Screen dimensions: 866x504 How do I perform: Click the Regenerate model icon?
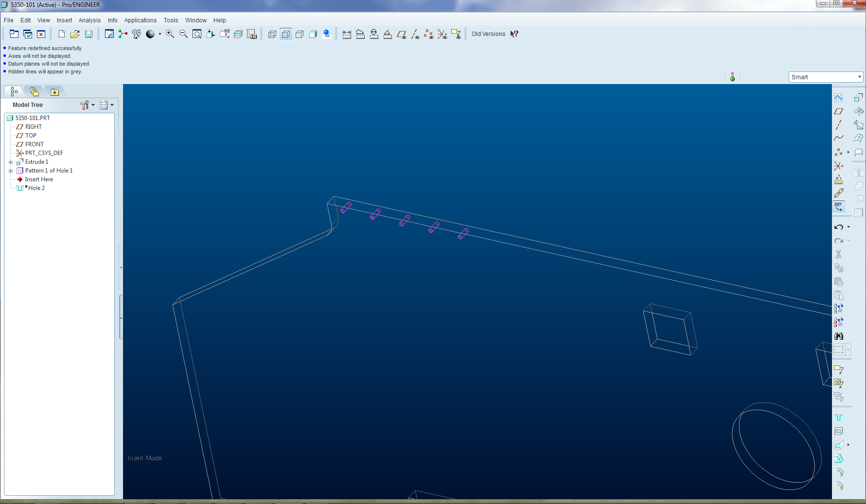point(839,309)
